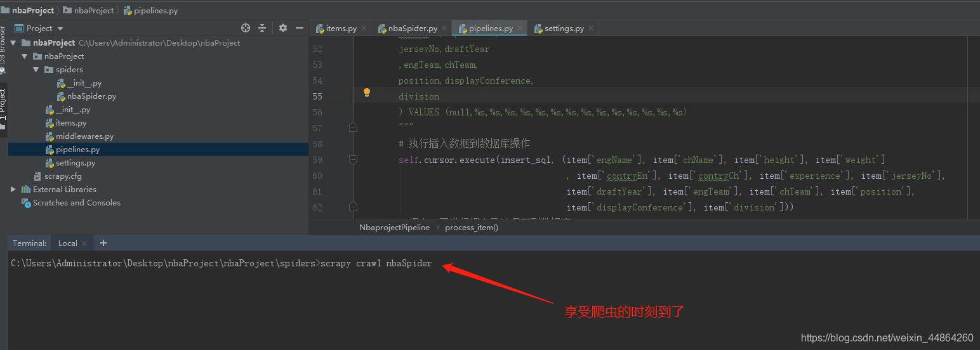Click the collapse all icon in Project panel

click(262, 28)
